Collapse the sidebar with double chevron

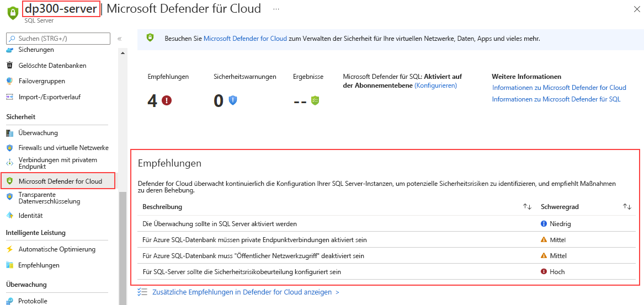tap(120, 39)
